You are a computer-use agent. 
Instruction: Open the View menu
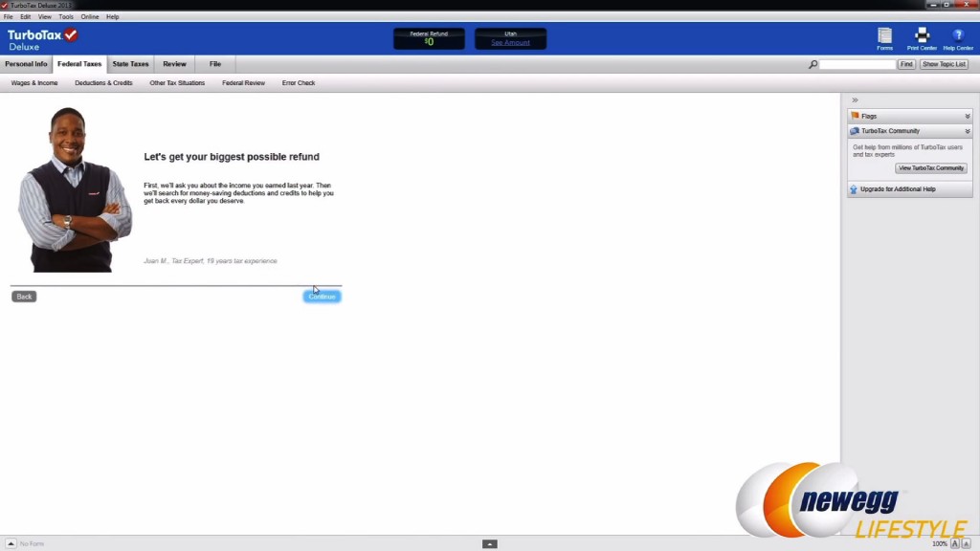(45, 17)
